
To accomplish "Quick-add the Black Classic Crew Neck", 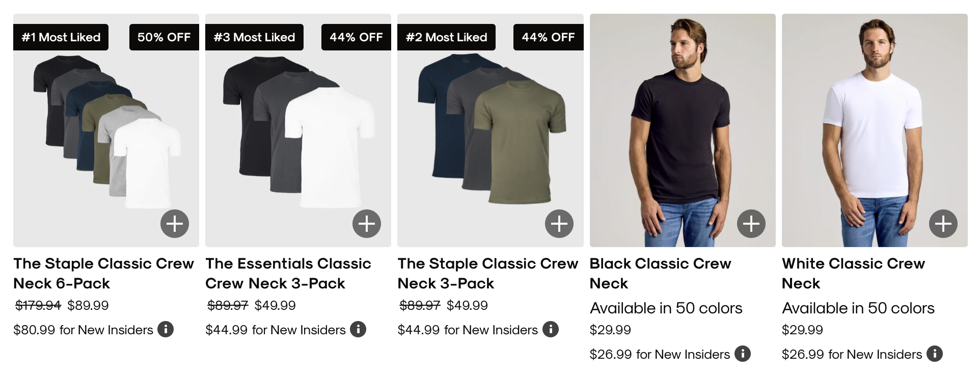I will click(x=751, y=224).
